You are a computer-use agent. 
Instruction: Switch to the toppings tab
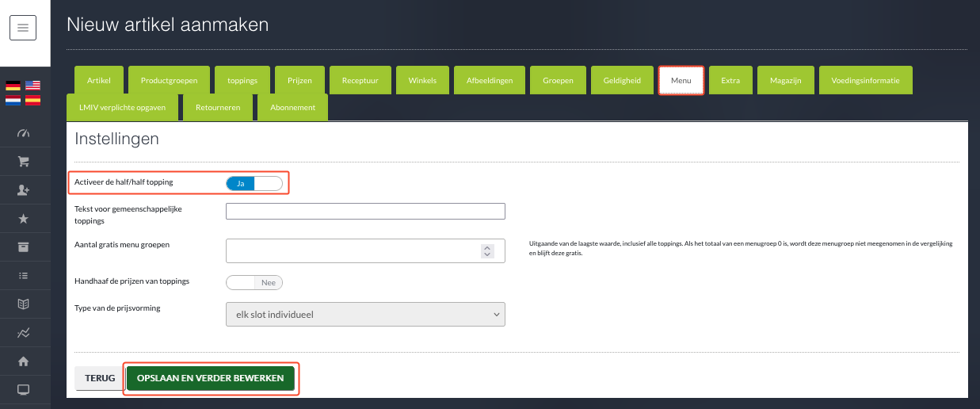point(242,81)
